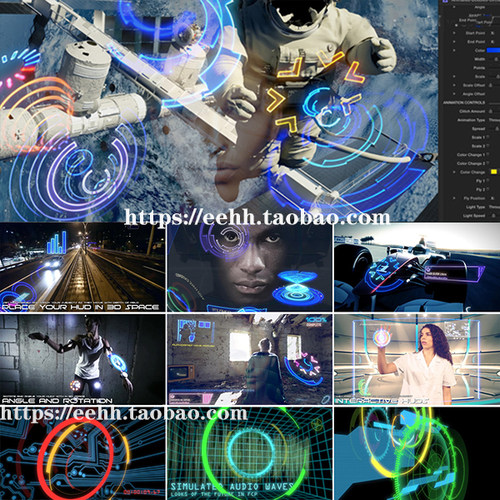The width and height of the screenshot is (500, 500).
Task: Toggle the Scale 1 checkbox
Action: 488,137
